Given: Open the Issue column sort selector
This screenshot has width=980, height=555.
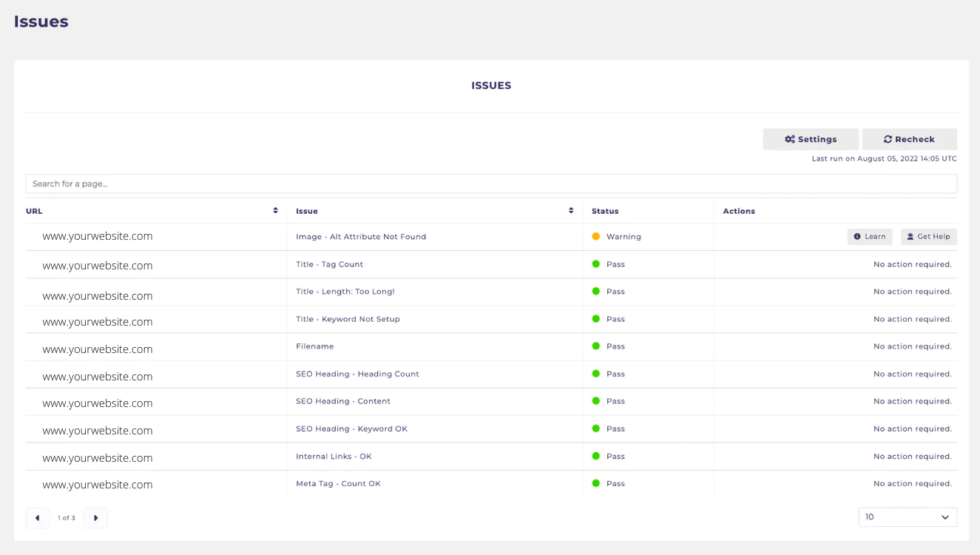Looking at the screenshot, I should pos(570,210).
